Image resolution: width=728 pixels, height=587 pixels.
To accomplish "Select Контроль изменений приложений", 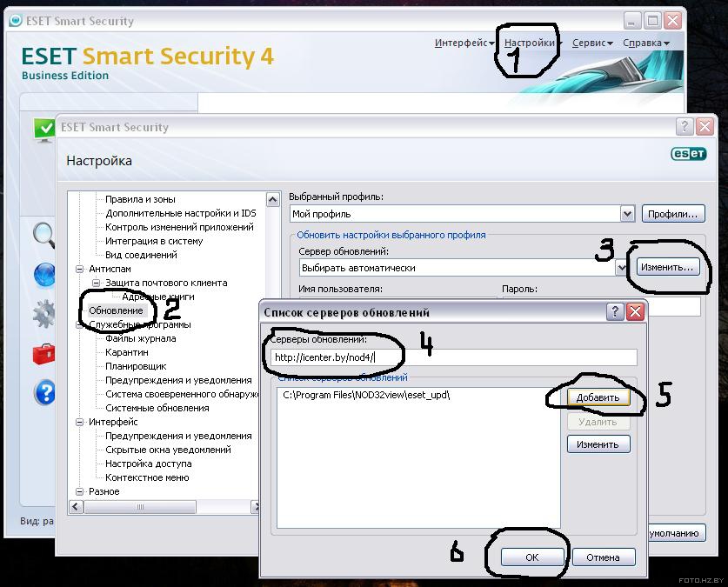I will [179, 227].
